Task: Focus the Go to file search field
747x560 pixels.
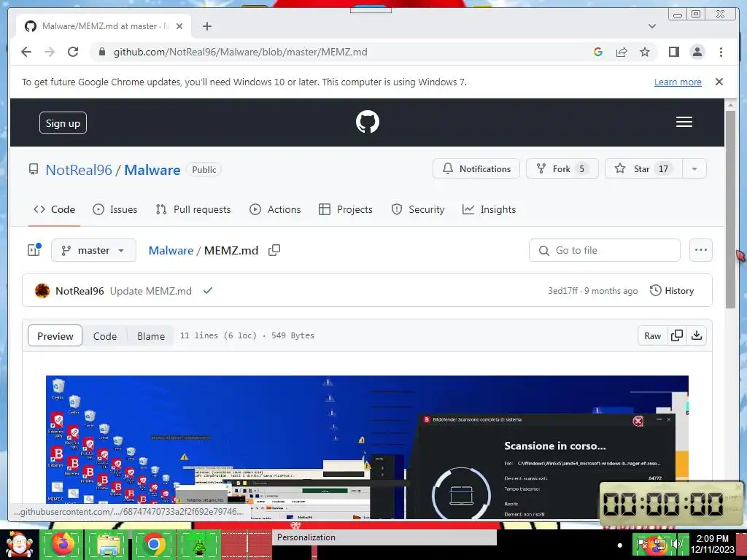Action: pos(604,250)
